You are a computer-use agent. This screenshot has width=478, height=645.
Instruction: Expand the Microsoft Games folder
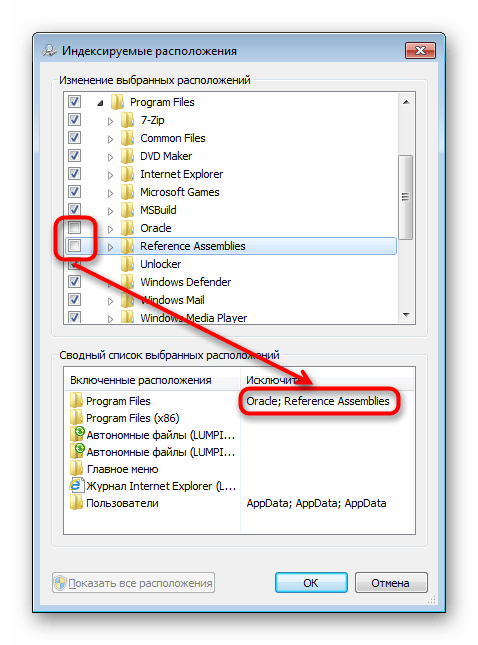[x=110, y=193]
